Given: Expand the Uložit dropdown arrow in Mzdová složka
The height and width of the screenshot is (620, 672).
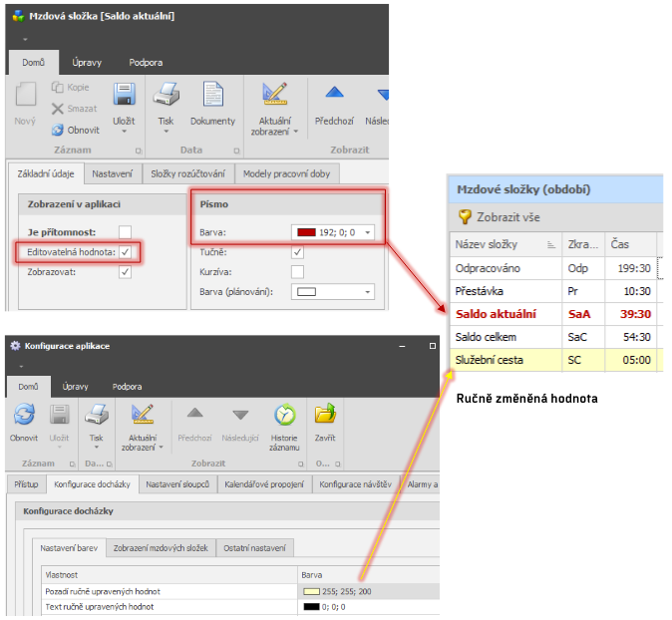Looking at the screenshot, I should [125, 132].
